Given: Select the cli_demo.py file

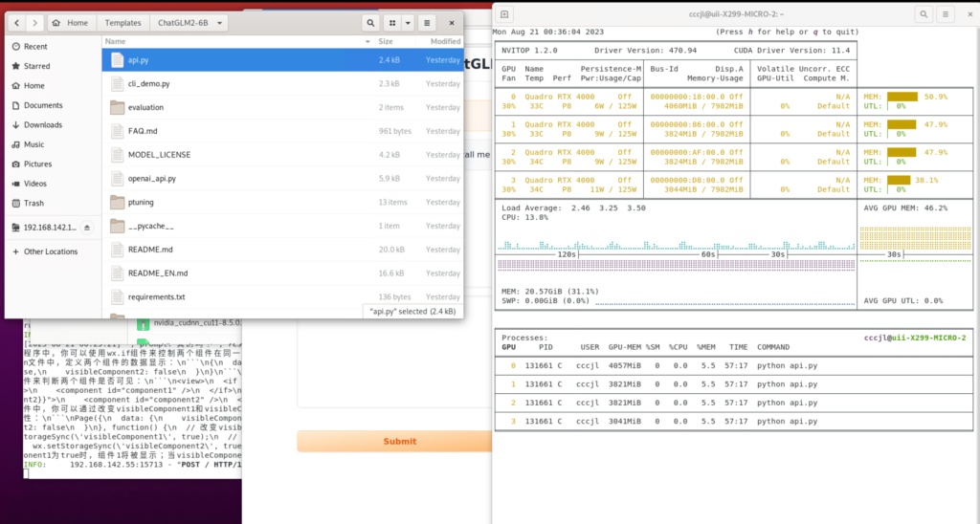Looking at the screenshot, I should coord(282,84).
